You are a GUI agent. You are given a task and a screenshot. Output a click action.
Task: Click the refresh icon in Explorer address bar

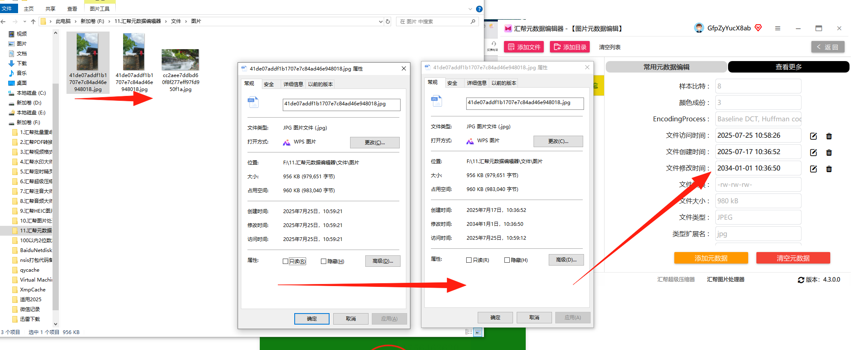[x=388, y=21]
